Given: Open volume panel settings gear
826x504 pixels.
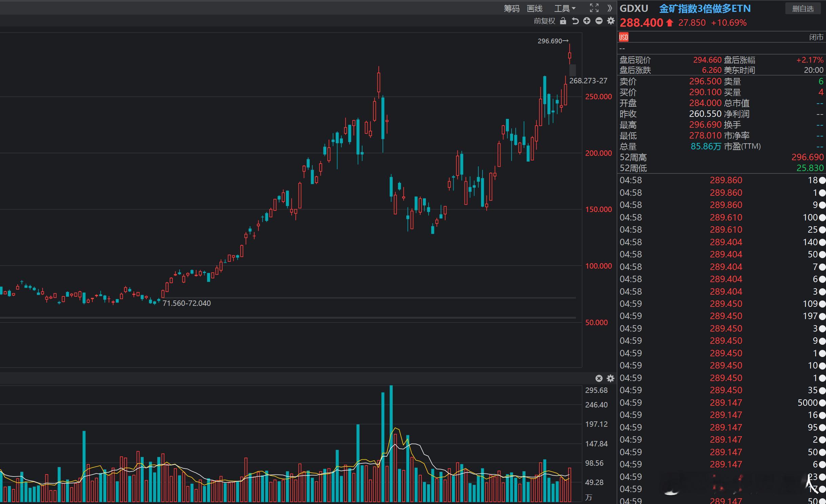Looking at the screenshot, I should [x=611, y=378].
